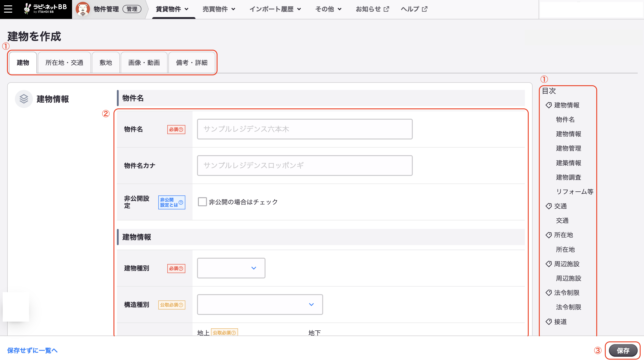Open the 構造種別 dropdown

click(260, 305)
